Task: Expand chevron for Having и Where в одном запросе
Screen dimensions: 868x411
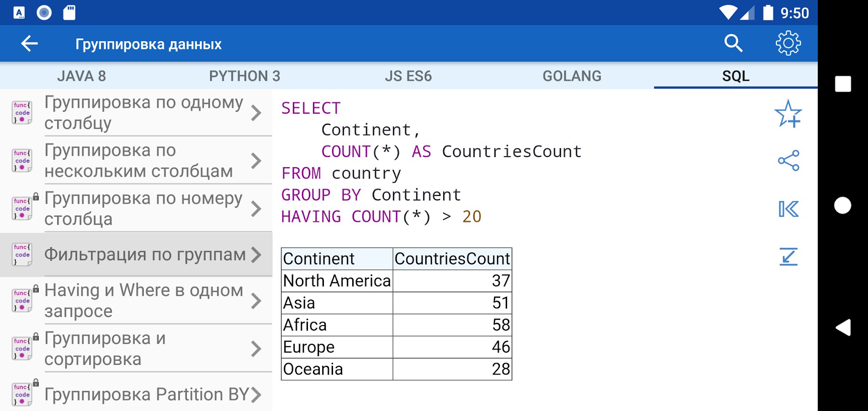Action: click(x=256, y=300)
